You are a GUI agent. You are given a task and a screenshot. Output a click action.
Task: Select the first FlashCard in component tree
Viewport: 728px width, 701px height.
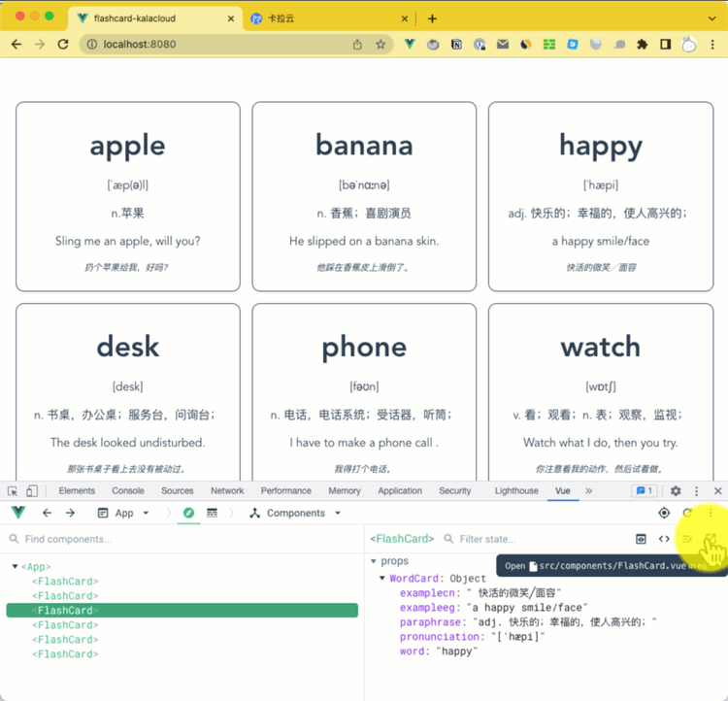pos(65,582)
